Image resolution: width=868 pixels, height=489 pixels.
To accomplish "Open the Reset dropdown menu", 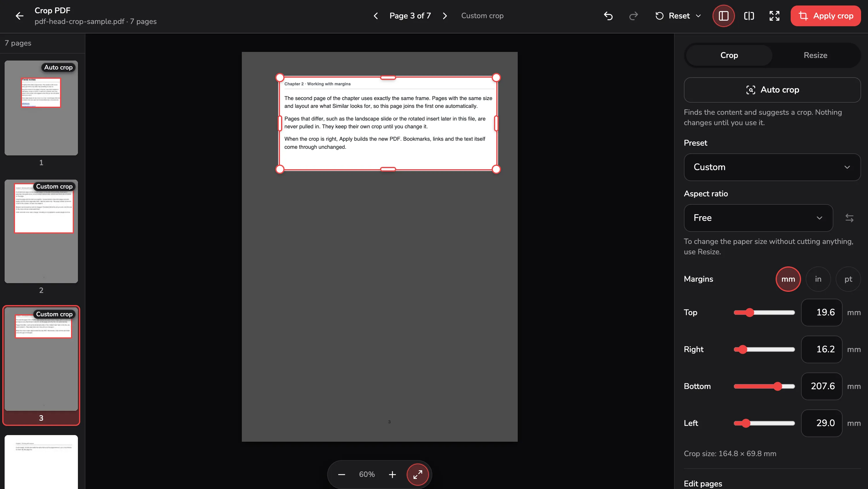I will 678,16.
